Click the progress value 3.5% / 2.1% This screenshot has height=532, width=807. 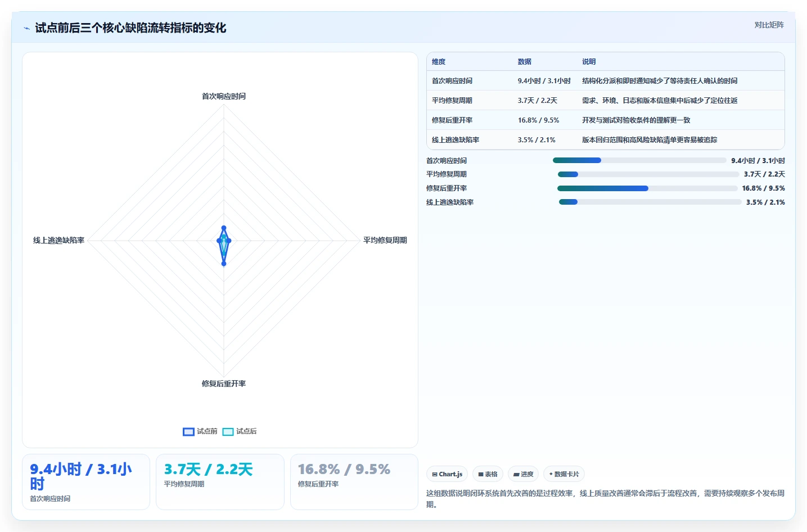click(765, 202)
